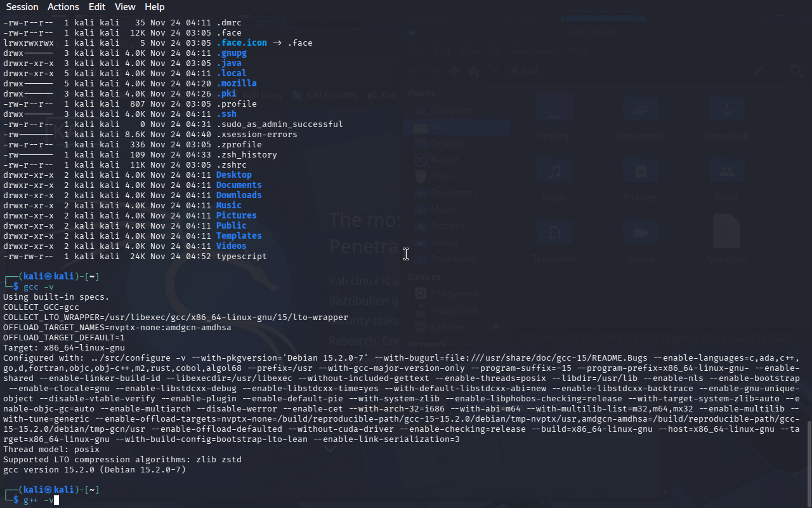Click the .xsession-errors filename
The width and height of the screenshot is (812, 508).
tap(256, 135)
